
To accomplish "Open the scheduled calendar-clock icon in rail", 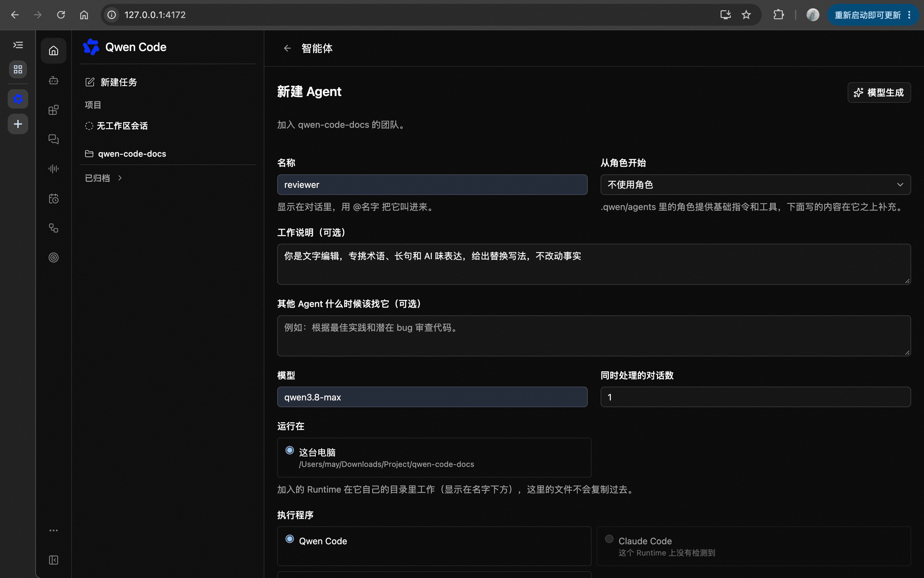I will click(54, 198).
